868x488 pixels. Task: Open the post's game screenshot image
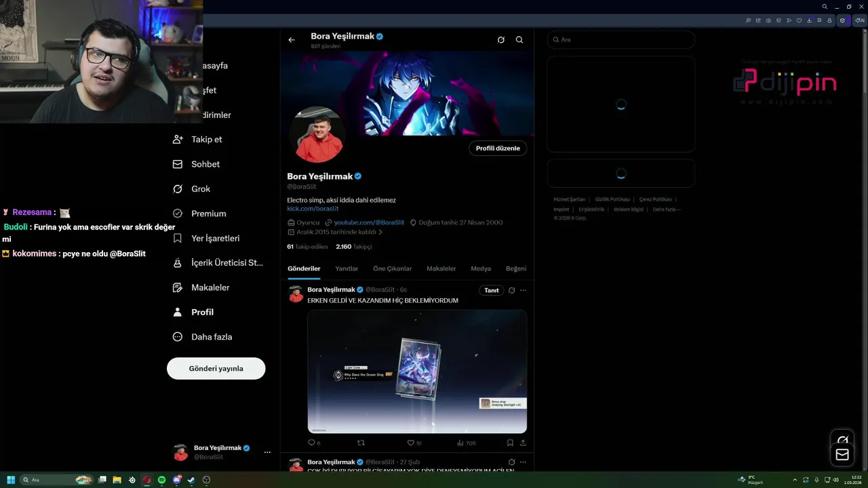point(417,371)
